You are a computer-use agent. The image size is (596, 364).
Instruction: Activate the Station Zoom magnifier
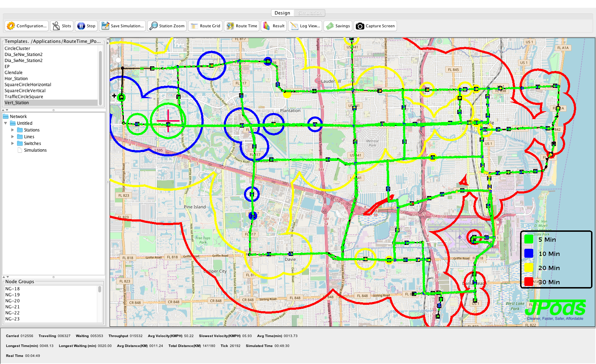click(154, 26)
